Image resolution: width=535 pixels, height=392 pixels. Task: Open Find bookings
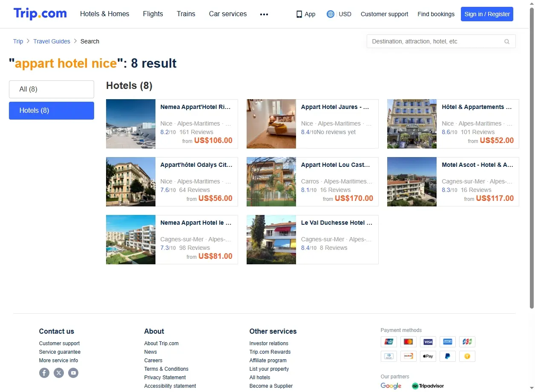tap(436, 14)
